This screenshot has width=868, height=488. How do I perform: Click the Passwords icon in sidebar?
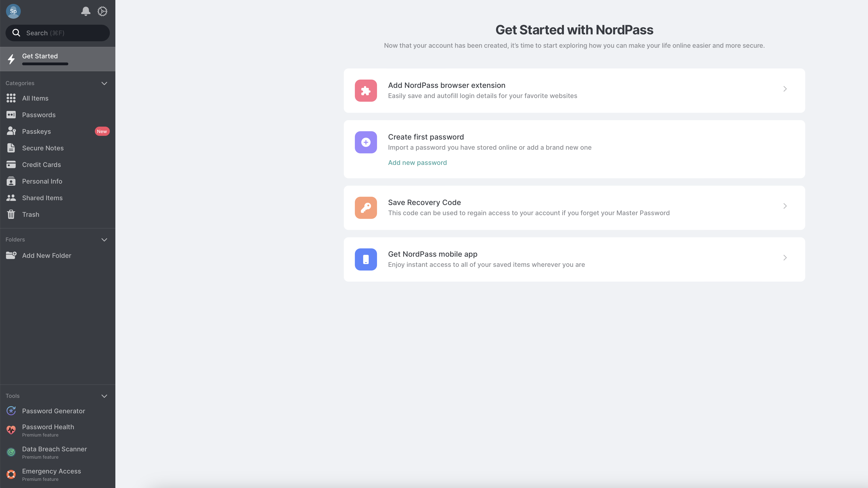coord(11,115)
